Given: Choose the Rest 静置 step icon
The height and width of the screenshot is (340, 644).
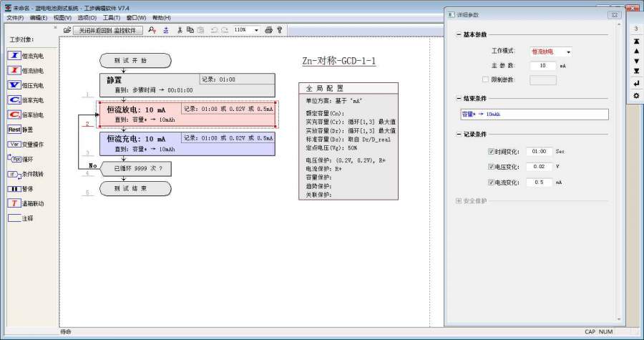Looking at the screenshot, I should click(14, 130).
